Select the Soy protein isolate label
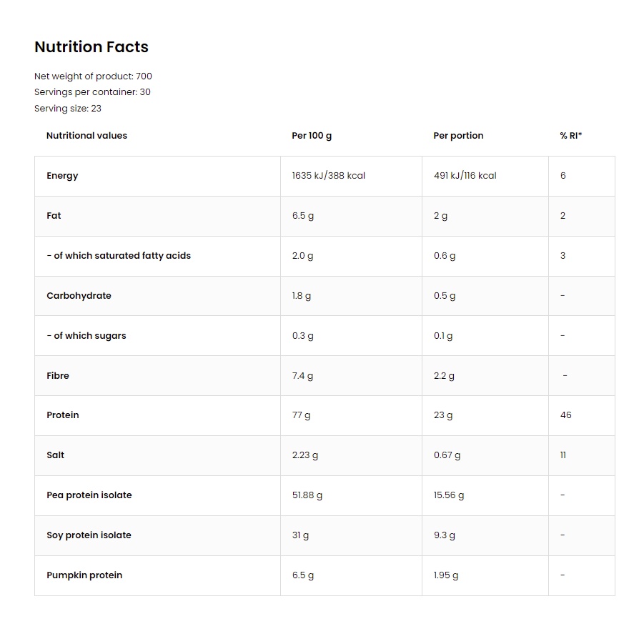 [x=89, y=535]
